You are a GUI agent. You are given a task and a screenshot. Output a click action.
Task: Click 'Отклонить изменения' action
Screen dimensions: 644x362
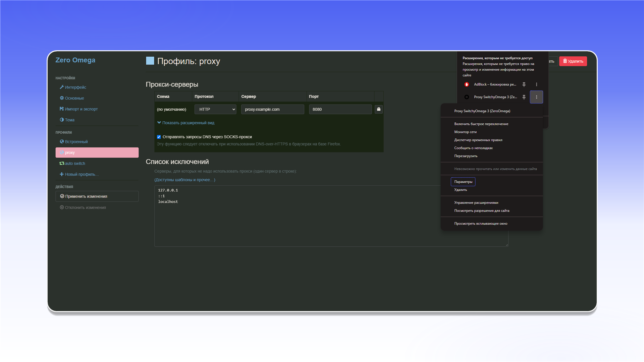(83, 207)
